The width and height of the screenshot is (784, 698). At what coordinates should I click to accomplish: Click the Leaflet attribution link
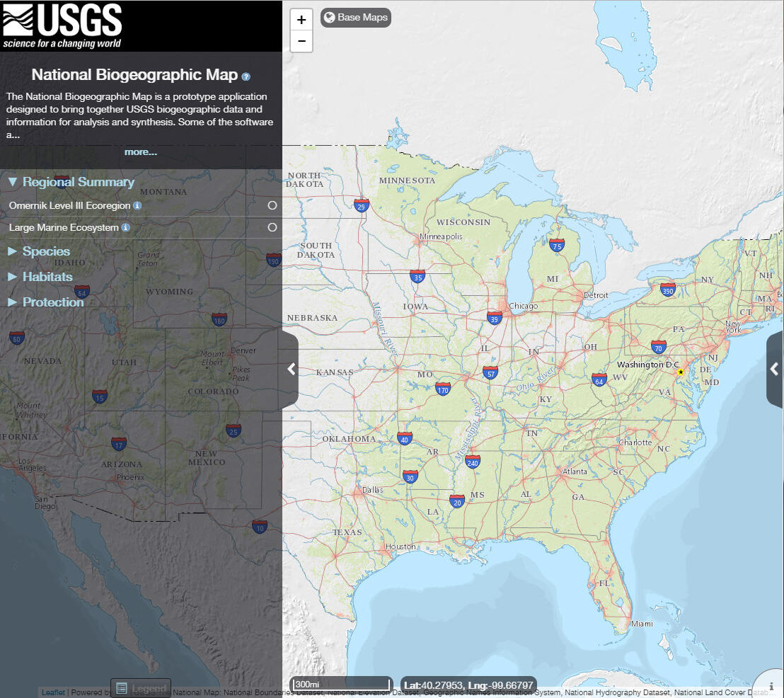(x=52, y=692)
